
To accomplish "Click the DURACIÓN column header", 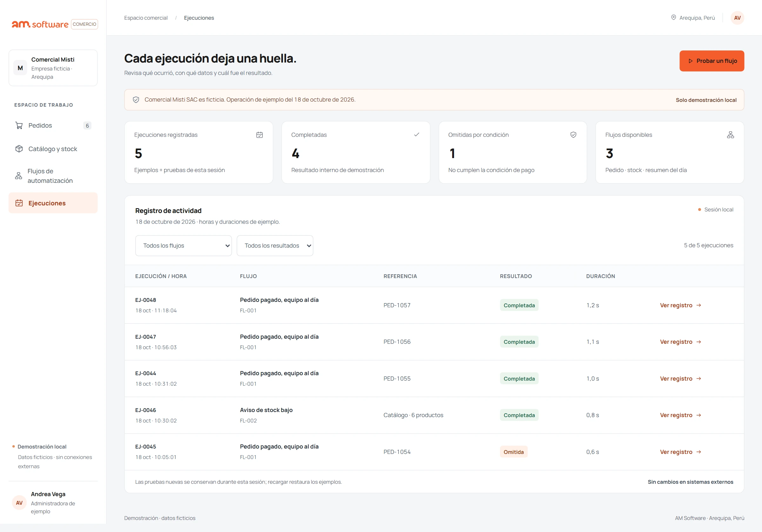I will point(600,276).
